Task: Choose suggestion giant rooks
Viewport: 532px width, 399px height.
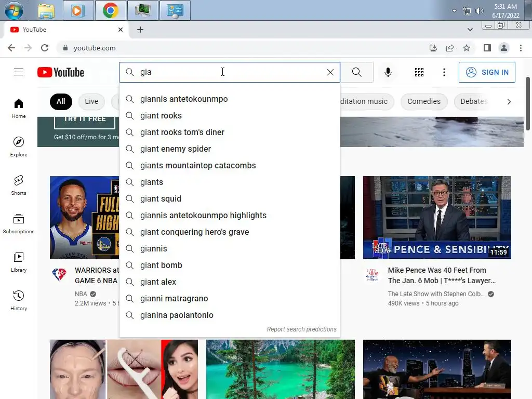Action: [229, 116]
